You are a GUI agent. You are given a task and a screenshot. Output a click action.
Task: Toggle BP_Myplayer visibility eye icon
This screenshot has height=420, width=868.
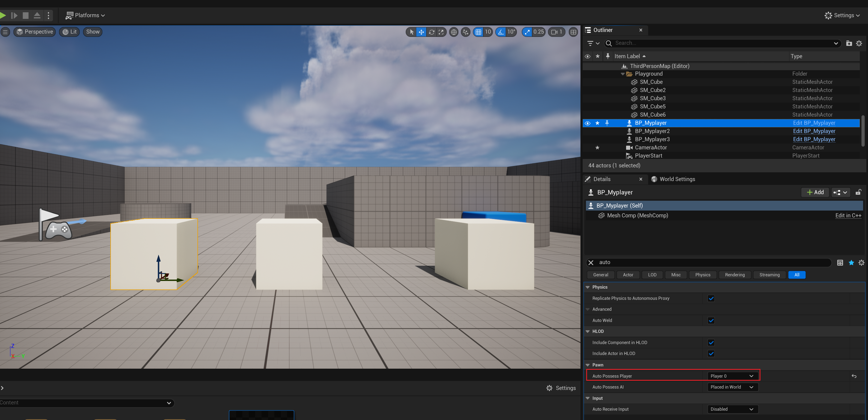[x=587, y=123]
